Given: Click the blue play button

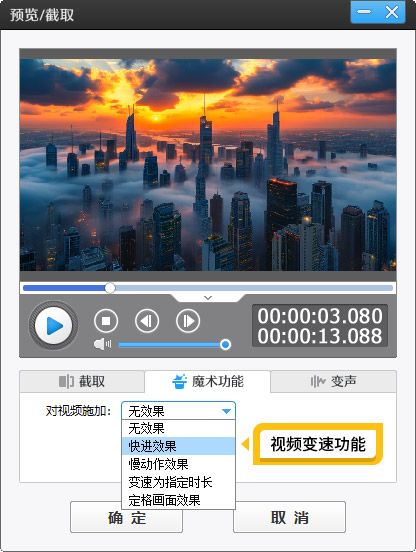Looking at the screenshot, I should tap(53, 325).
